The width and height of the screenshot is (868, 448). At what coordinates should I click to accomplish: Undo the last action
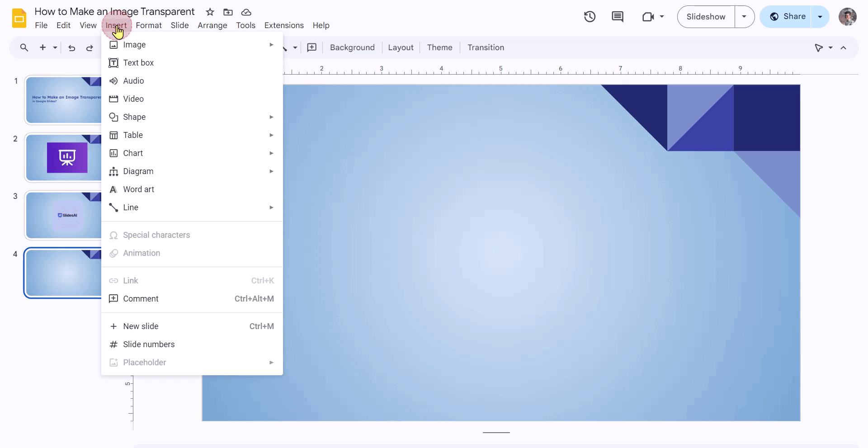pyautogui.click(x=71, y=47)
